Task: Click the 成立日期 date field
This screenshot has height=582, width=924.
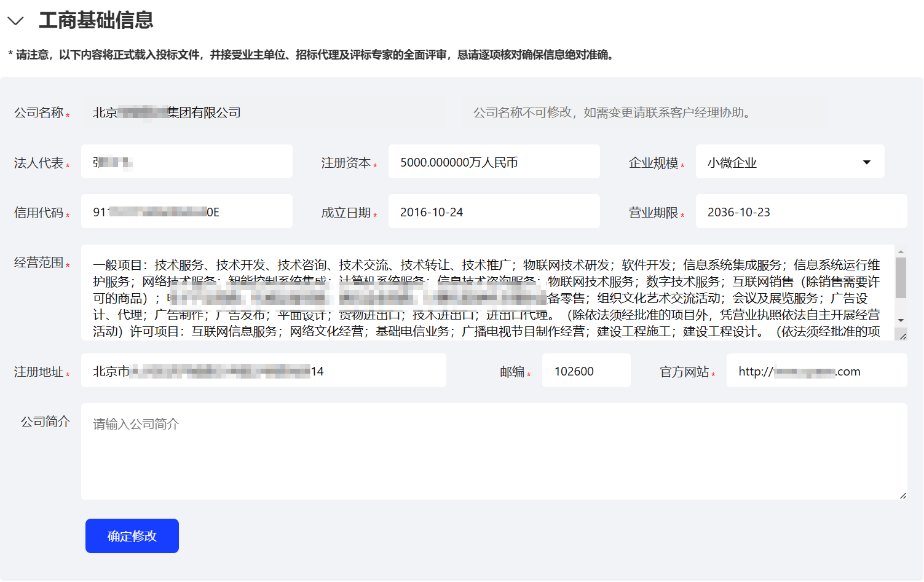Action: pos(494,212)
